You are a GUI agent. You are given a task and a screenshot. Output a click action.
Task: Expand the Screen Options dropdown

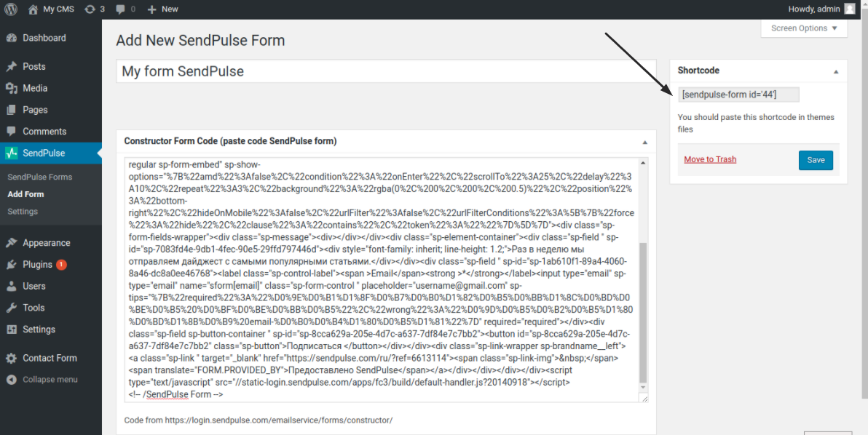(805, 28)
